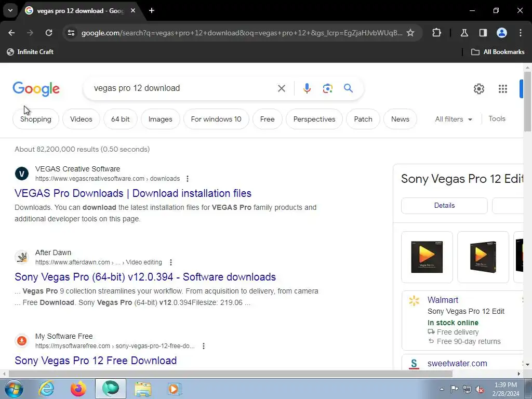Open the Chrome profile avatar

502,33
